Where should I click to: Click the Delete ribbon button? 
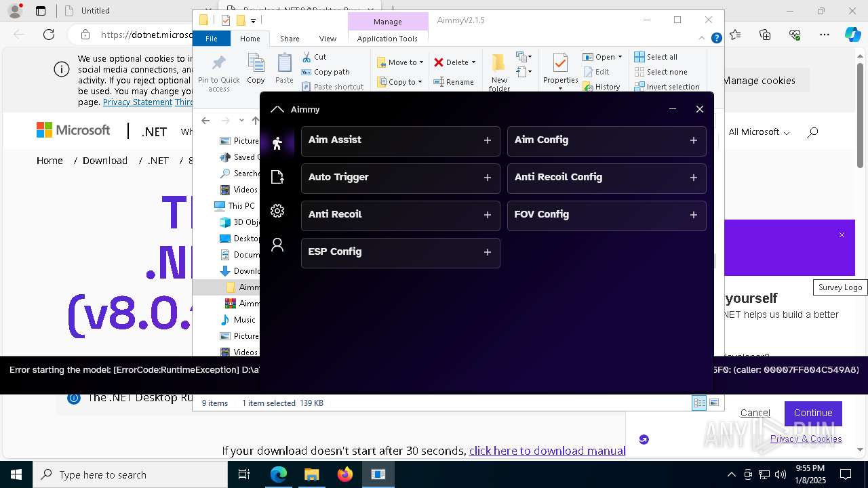[x=454, y=62]
